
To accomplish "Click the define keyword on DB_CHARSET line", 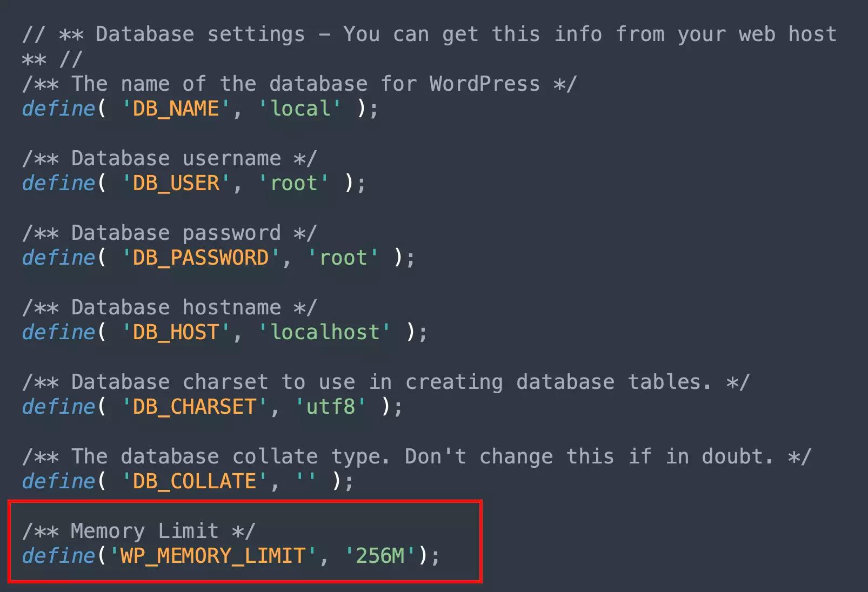I will pos(58,407).
